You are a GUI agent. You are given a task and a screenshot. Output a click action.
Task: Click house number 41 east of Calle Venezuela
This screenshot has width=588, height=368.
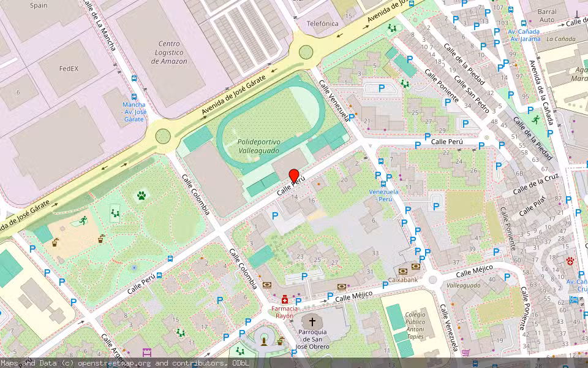pos(477,238)
